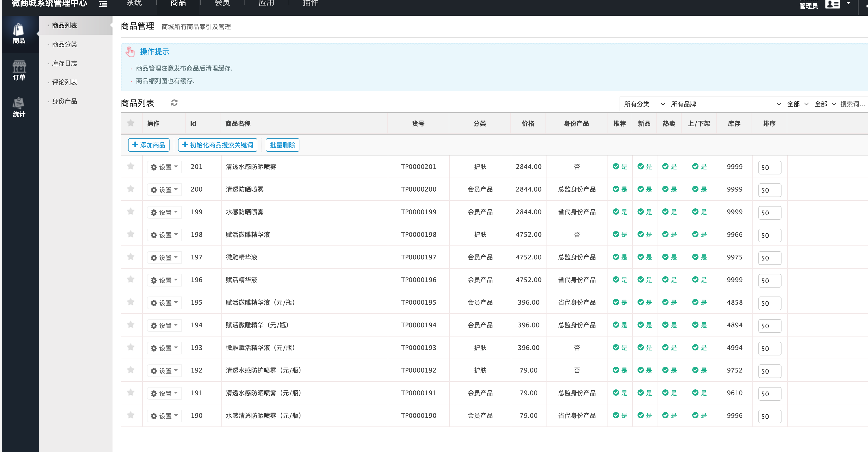Open 库存日志 in the side menu

pyautogui.click(x=64, y=63)
